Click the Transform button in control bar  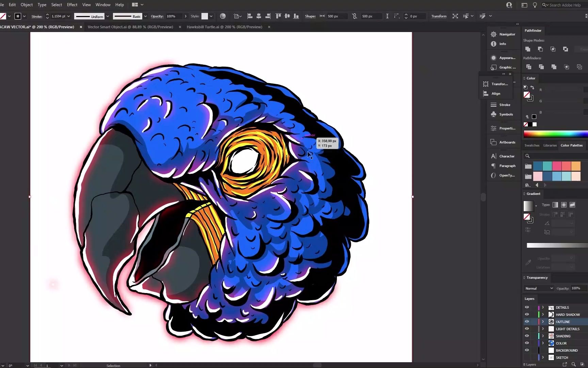[x=439, y=16]
